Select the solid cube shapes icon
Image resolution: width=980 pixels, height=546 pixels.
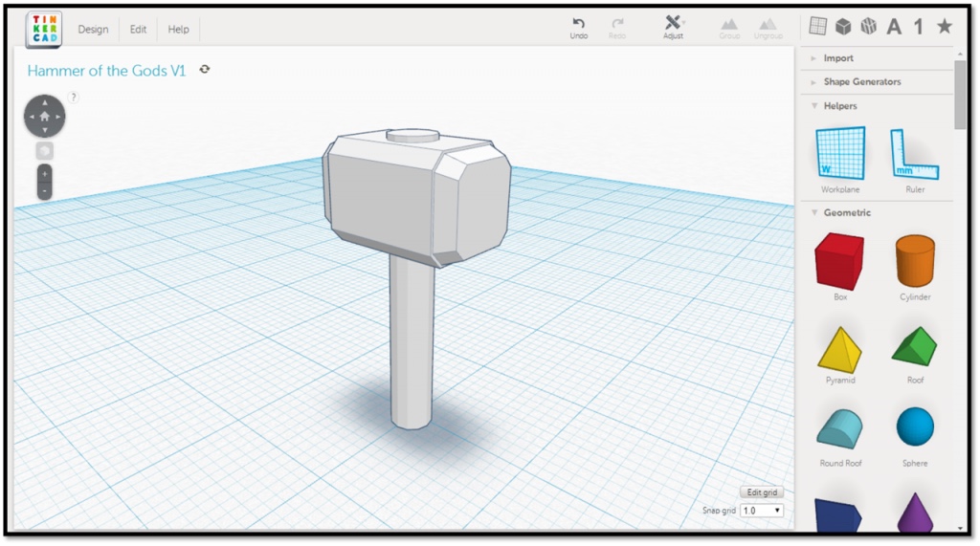click(843, 26)
